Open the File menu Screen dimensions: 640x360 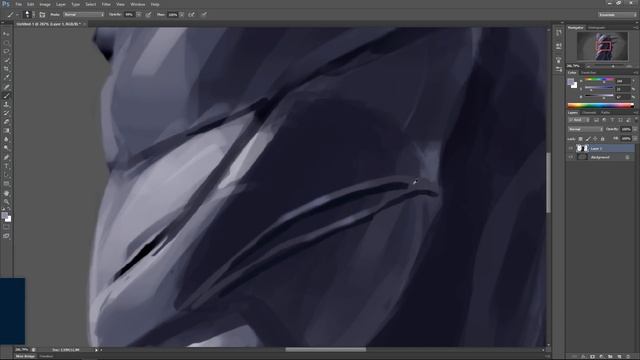(x=19, y=4)
